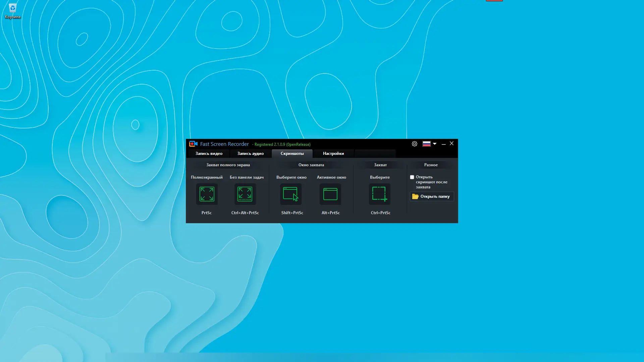Open the Настройки tab
Viewport: 644px width, 362px height.
pyautogui.click(x=333, y=154)
